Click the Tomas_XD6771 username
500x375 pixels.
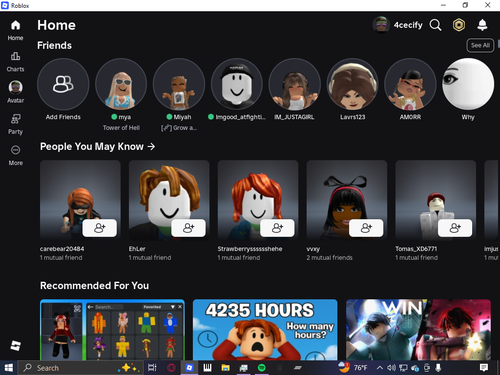(x=416, y=249)
